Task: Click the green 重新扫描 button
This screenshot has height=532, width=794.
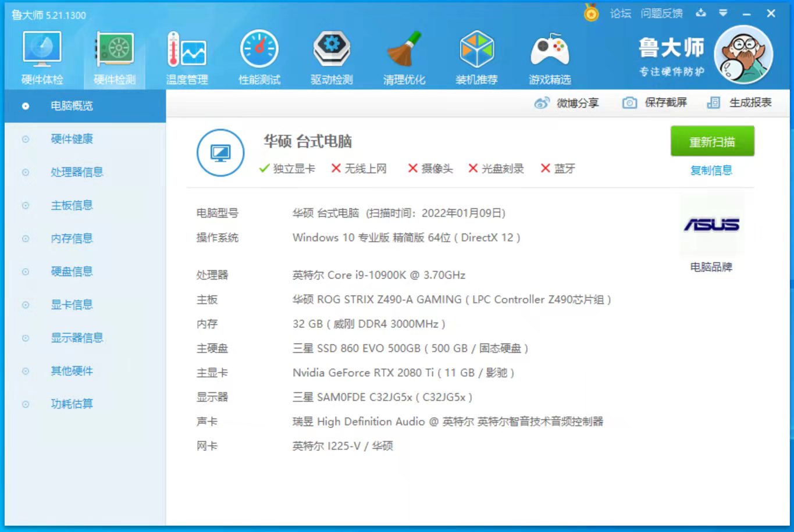Action: 712,141
